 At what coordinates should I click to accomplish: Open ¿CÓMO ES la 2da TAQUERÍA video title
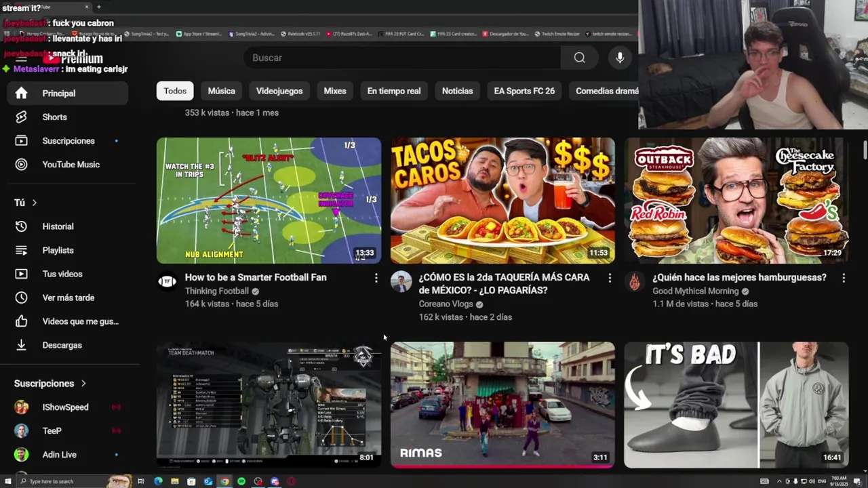coord(504,284)
